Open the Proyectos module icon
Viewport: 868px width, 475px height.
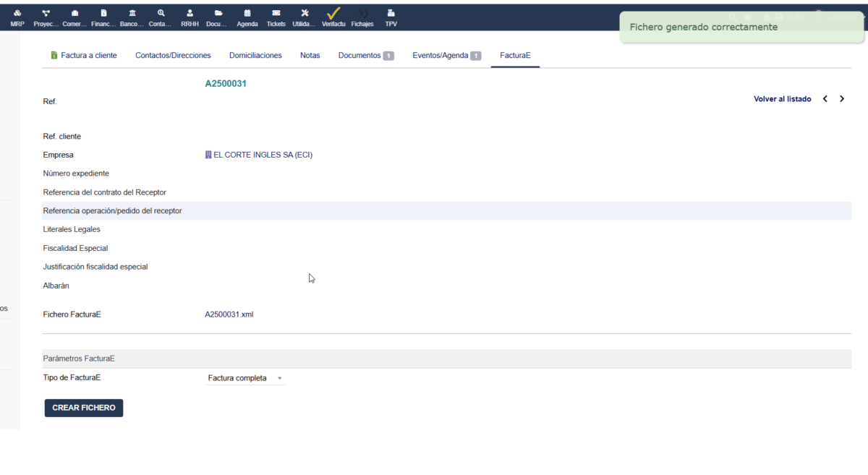pos(46,17)
